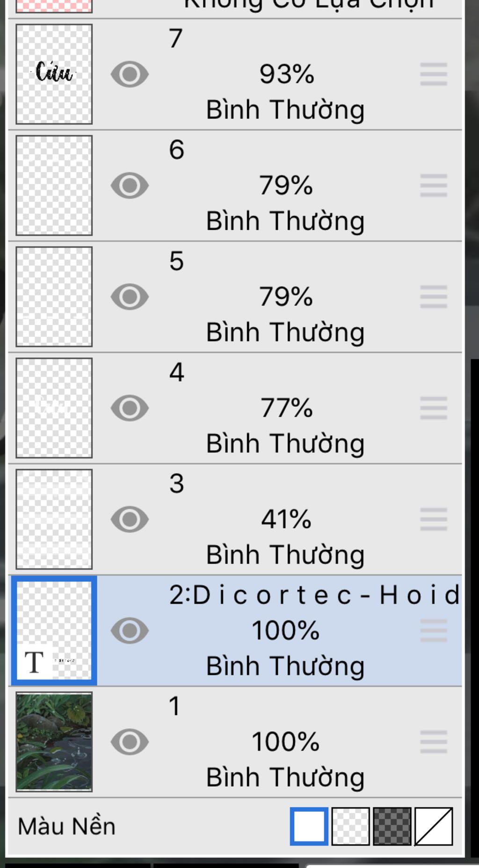Screen dimensions: 479x868
Task: Hide layer 7 using its eye icon
Action: coord(130,74)
